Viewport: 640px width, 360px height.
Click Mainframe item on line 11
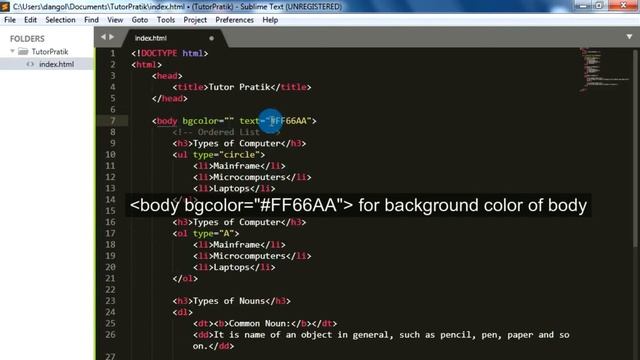(239, 166)
